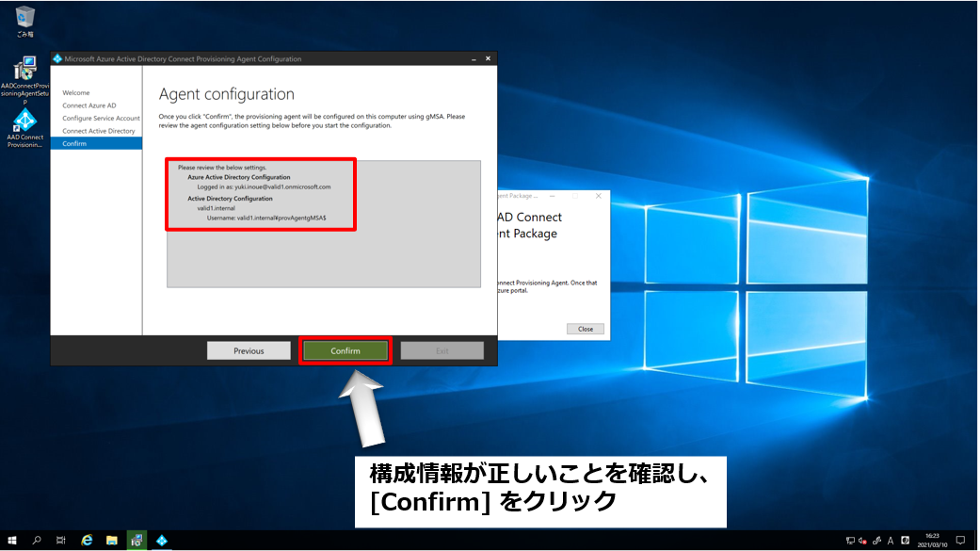Viewport: 980px width, 551px height.
Task: Open File Explorer from the taskbar
Action: 112,541
